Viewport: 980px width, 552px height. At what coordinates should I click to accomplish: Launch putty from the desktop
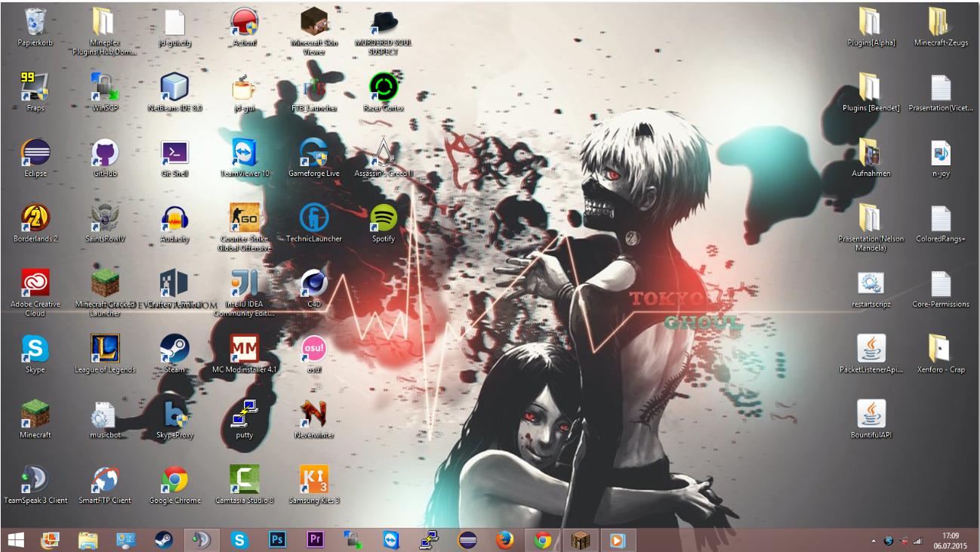245,420
